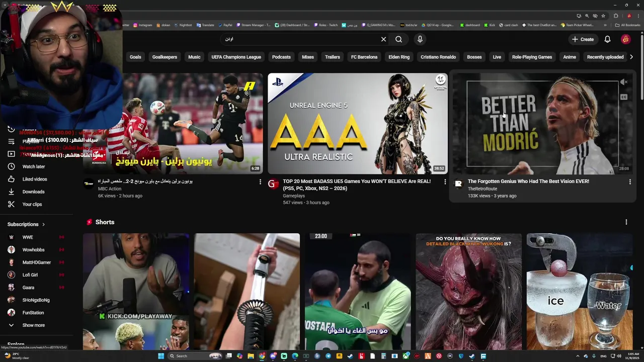
Task: Open the Wowhobbs subscription channel
Action: click(x=33, y=250)
